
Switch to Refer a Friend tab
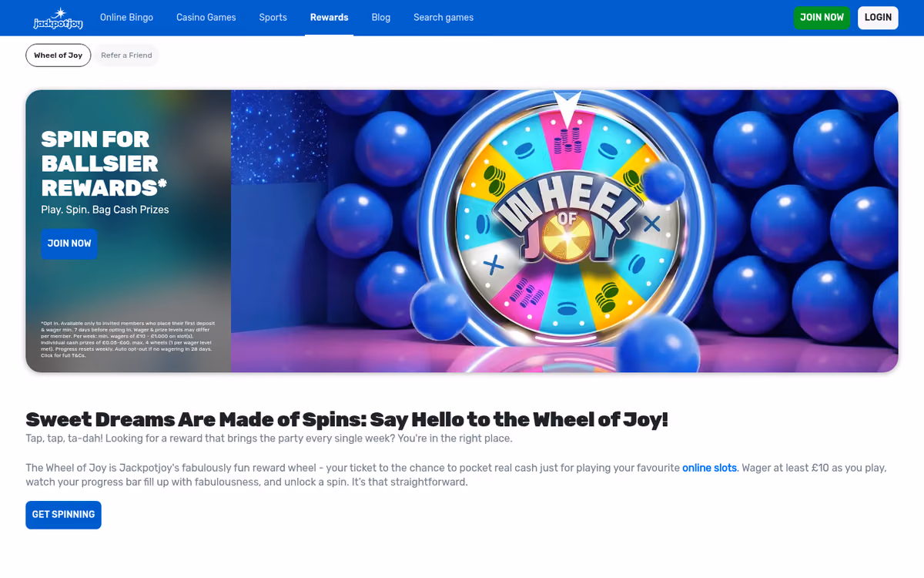(x=126, y=55)
